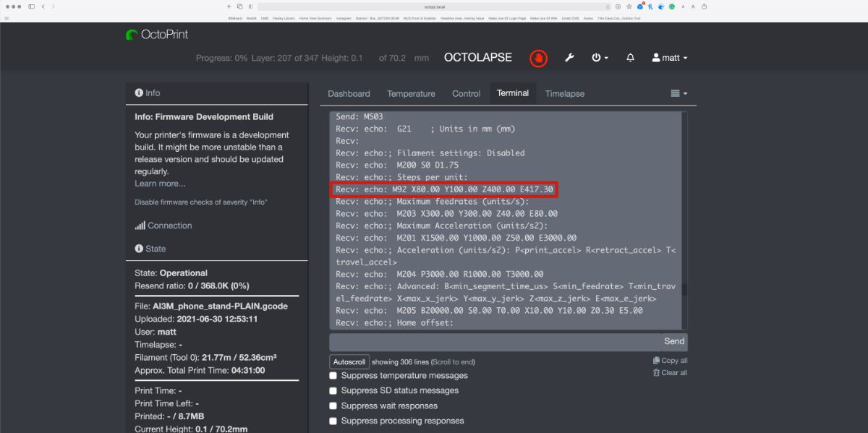Switch to the Dashboard tab

pos(349,94)
